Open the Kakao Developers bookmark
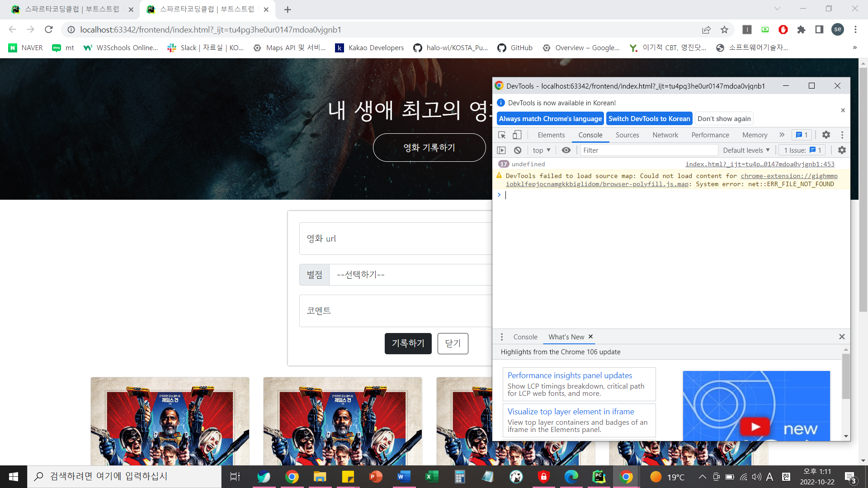This screenshot has height=488, width=868. (369, 48)
